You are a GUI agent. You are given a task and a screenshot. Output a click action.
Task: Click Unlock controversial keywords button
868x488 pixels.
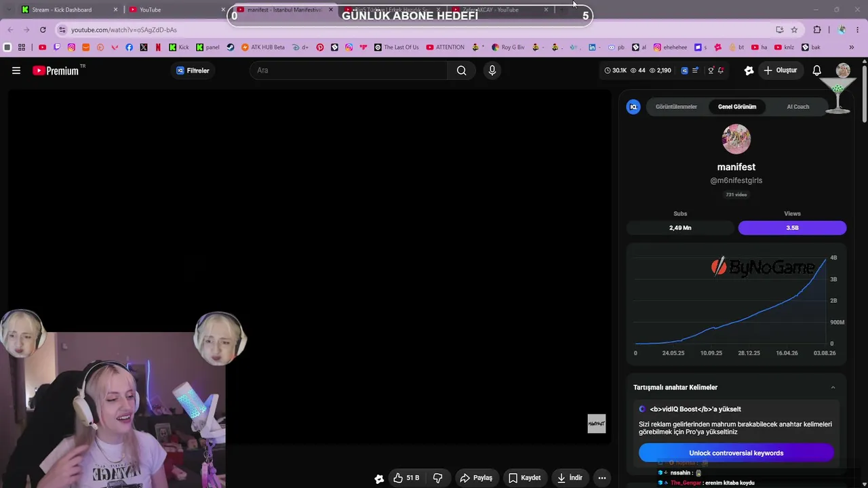(736, 453)
